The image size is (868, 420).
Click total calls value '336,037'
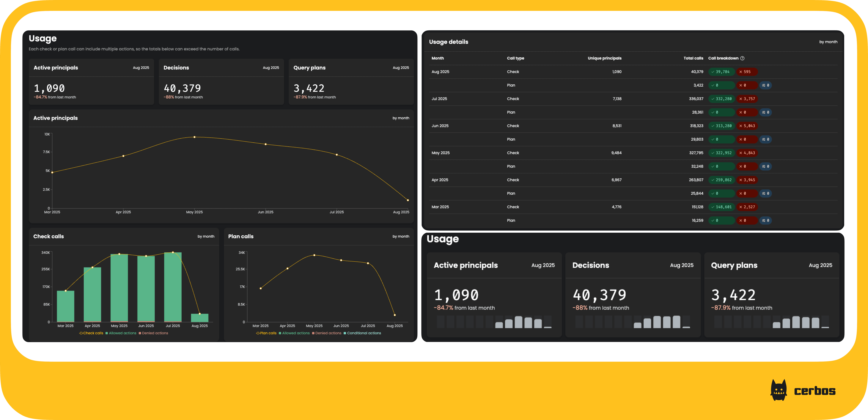696,99
